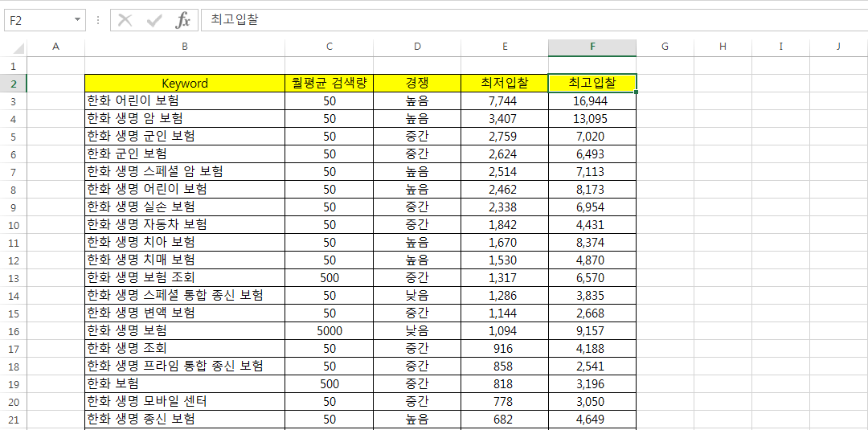Click maximum bid value 16,944
The height and width of the screenshot is (430, 868).
[592, 100]
